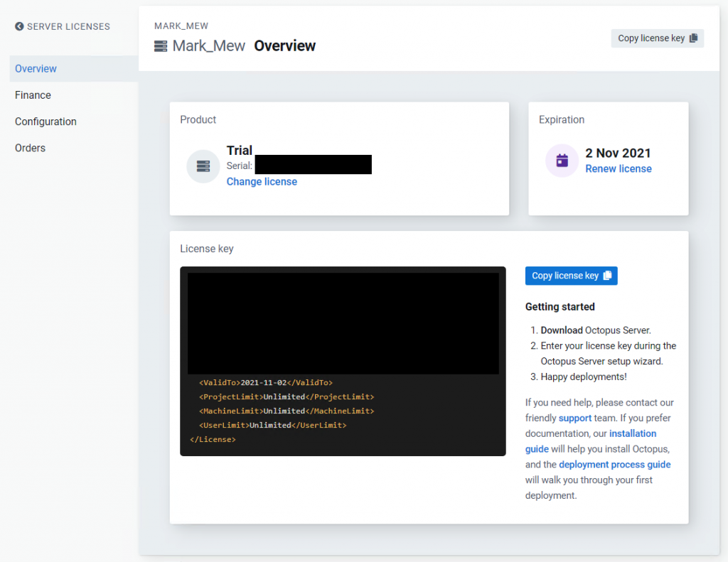The width and height of the screenshot is (728, 562).
Task: Click the Serial label in Product card
Action: pyautogui.click(x=240, y=166)
